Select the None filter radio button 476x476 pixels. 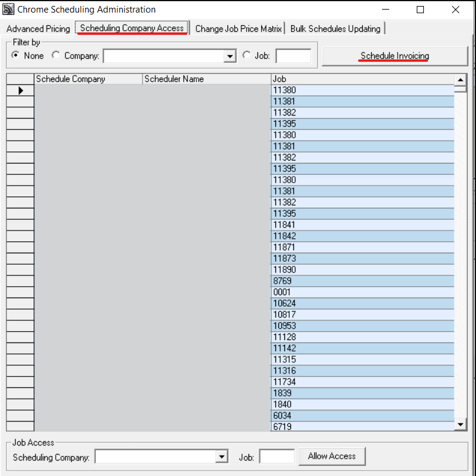point(15,55)
